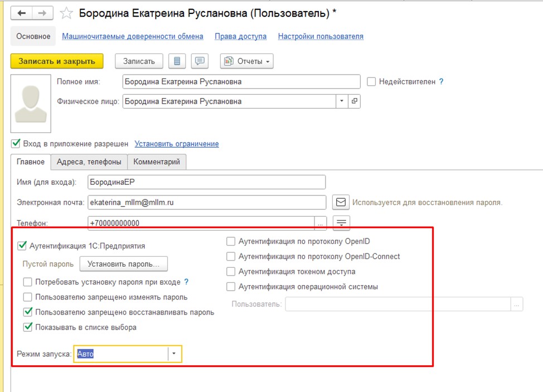Image resolution: width=543 pixels, height=392 pixels.
Task: Click the Пустой пароль label
Action: click(48, 264)
